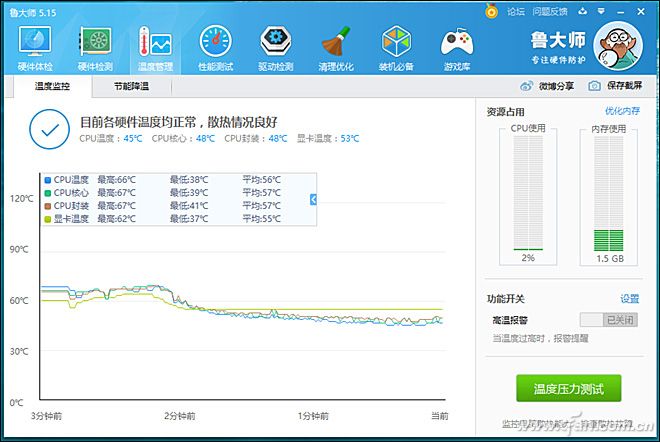660x442 pixels.
Task: Click 最低:41℃ in CPU封装 row
Action: pyautogui.click(x=189, y=206)
